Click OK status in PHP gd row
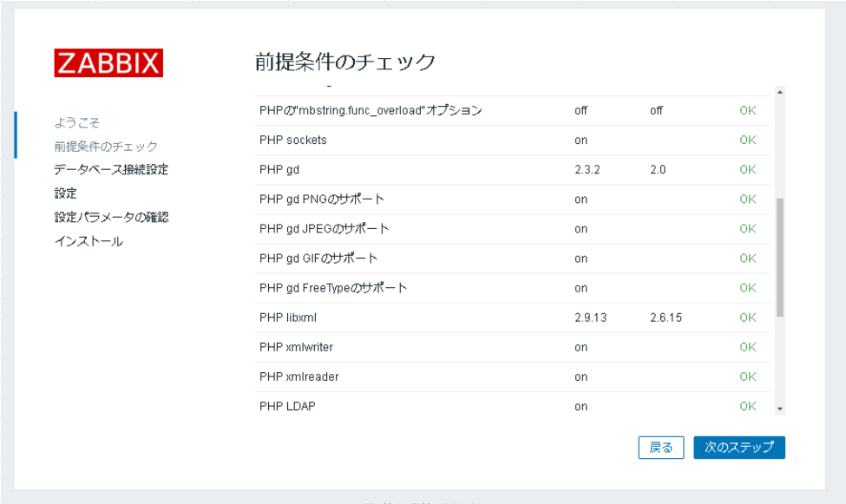The width and height of the screenshot is (846, 504). [748, 169]
